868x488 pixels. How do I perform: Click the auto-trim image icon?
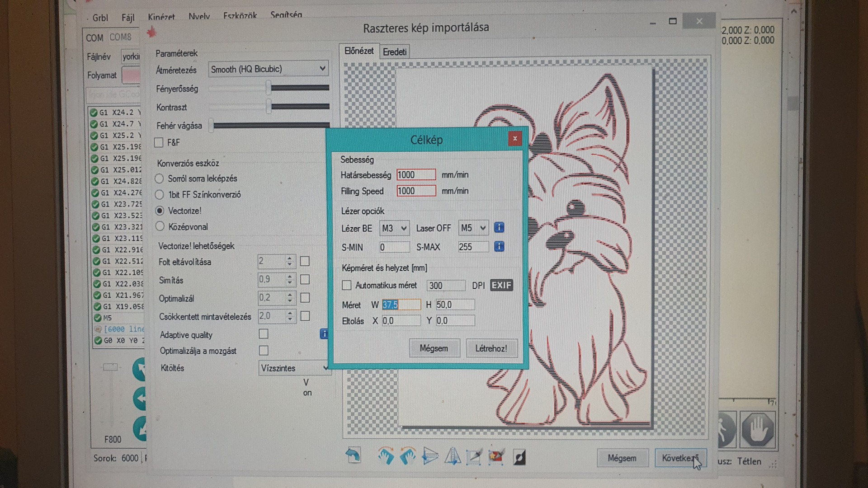(496, 457)
